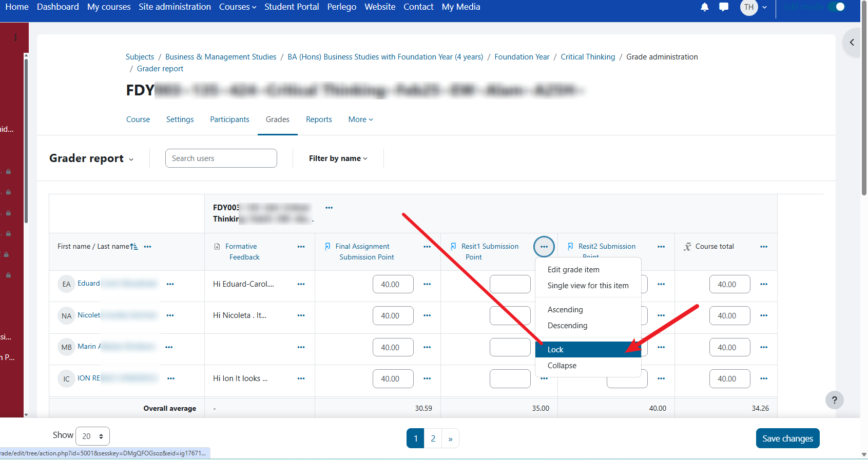Click the Search users input field
The image size is (868, 460).
pos(221,158)
